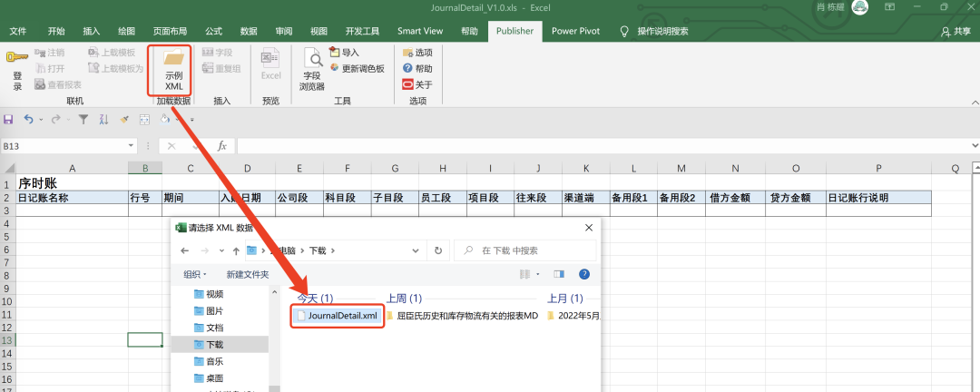980x392 pixels.
Task: Switch to the 开发工具 ribbon tab
Action: pos(362,31)
